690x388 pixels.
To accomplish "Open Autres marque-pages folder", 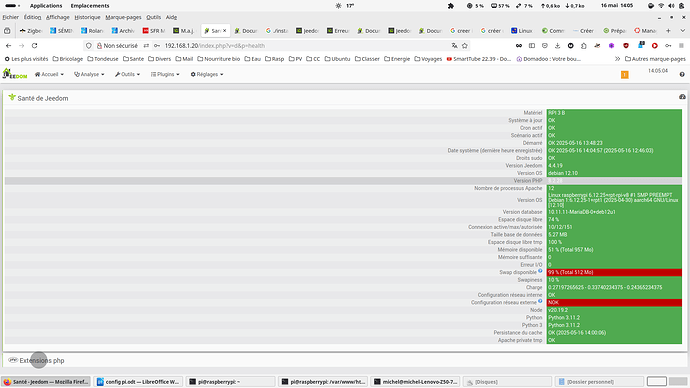I will tap(655, 59).
